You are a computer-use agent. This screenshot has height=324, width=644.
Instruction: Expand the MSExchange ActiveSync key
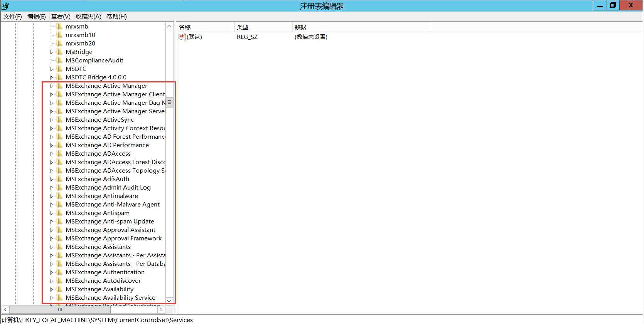[x=51, y=120]
